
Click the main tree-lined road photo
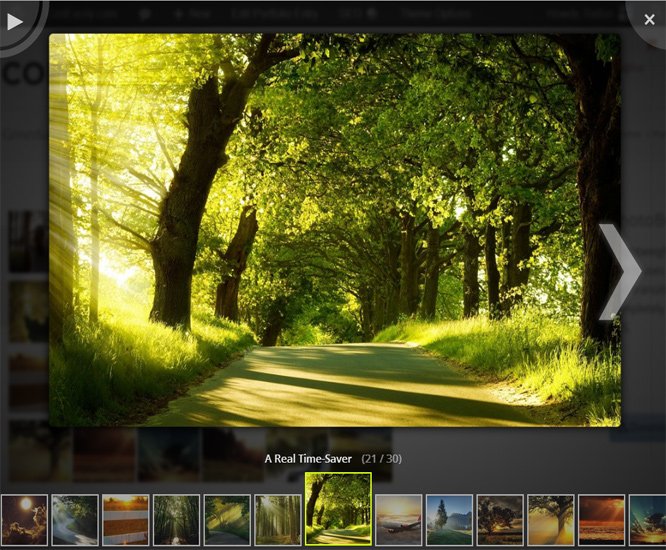(x=335, y=230)
